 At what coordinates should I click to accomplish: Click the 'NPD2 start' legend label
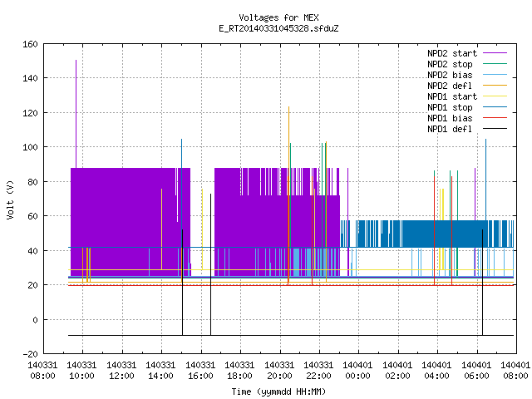point(452,53)
